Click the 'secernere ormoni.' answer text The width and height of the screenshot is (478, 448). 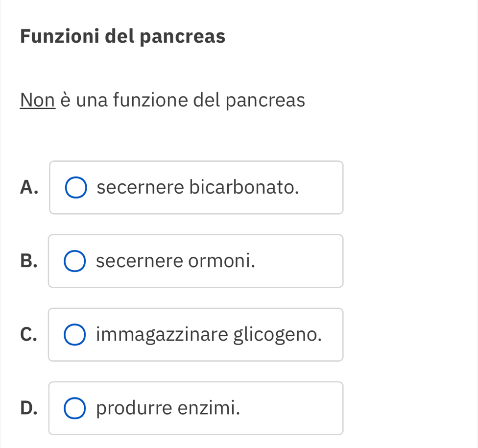[x=176, y=261]
